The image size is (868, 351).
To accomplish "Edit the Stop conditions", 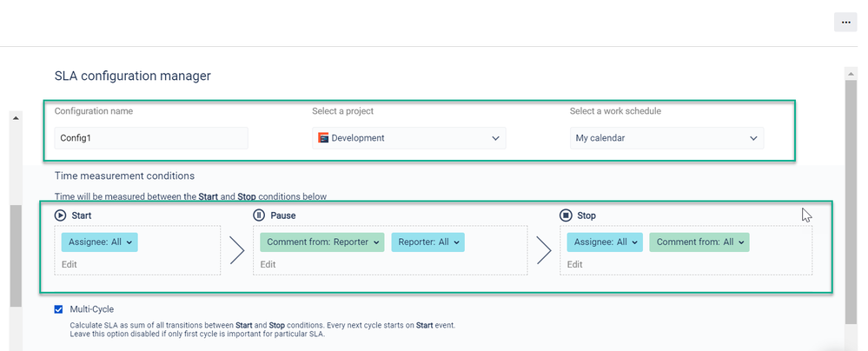I will click(x=574, y=265).
